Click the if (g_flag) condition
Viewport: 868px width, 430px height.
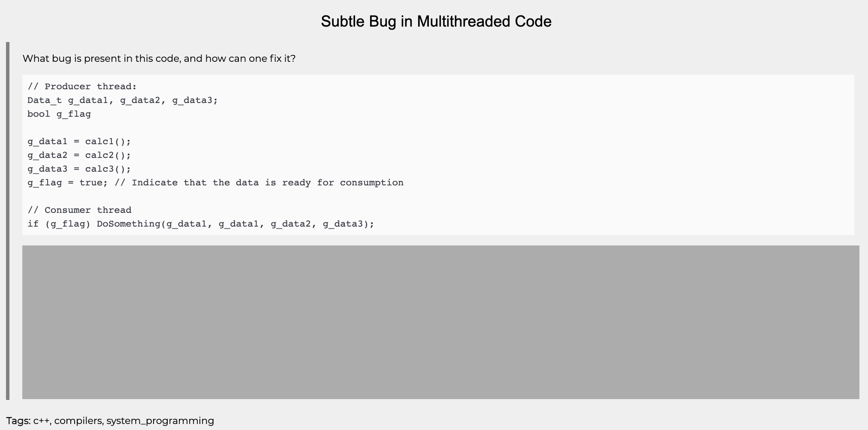coord(59,224)
